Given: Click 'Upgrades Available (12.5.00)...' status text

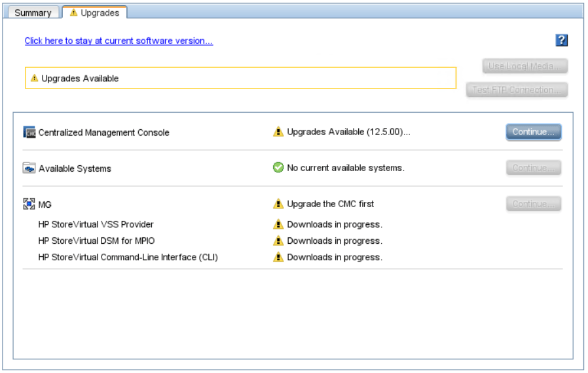Looking at the screenshot, I should [x=348, y=132].
